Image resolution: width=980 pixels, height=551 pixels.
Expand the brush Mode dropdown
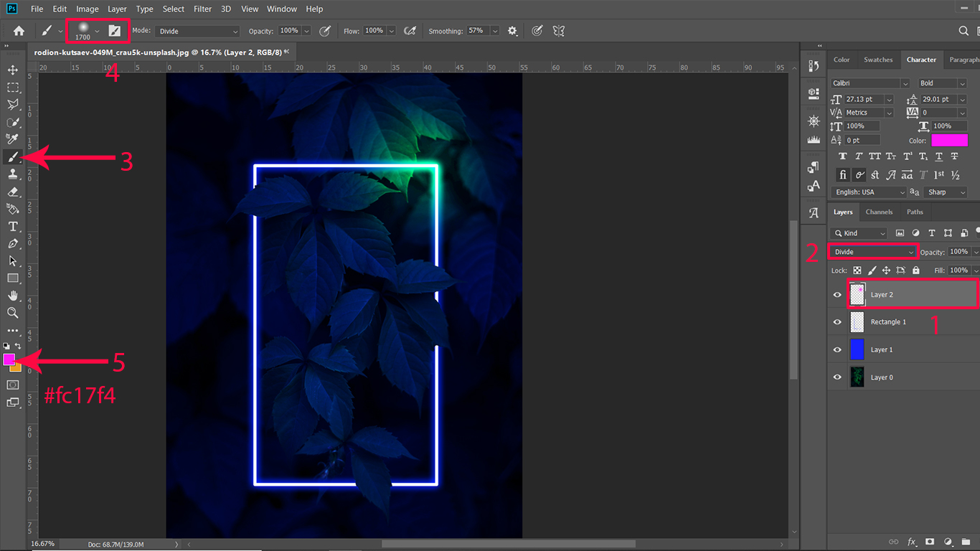(x=198, y=31)
